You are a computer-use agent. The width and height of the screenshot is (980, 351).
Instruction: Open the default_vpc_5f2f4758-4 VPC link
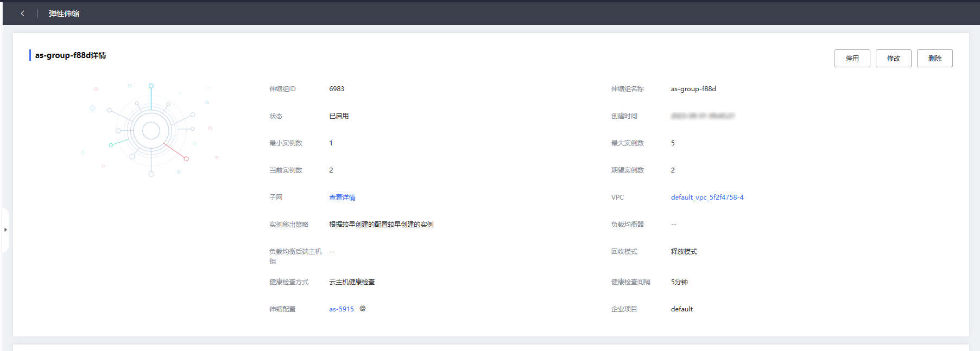[707, 197]
